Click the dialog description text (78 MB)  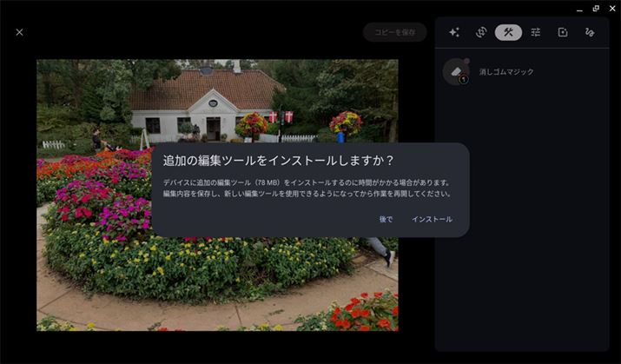pos(306,188)
